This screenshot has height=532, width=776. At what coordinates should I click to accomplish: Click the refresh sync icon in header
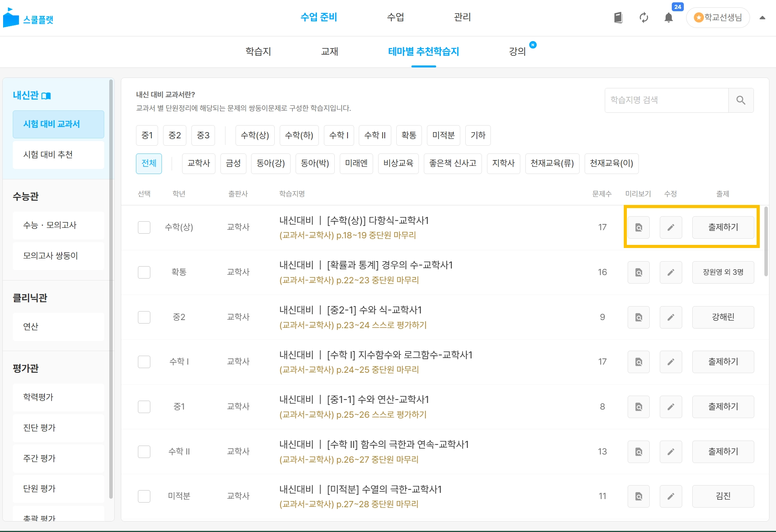click(644, 17)
